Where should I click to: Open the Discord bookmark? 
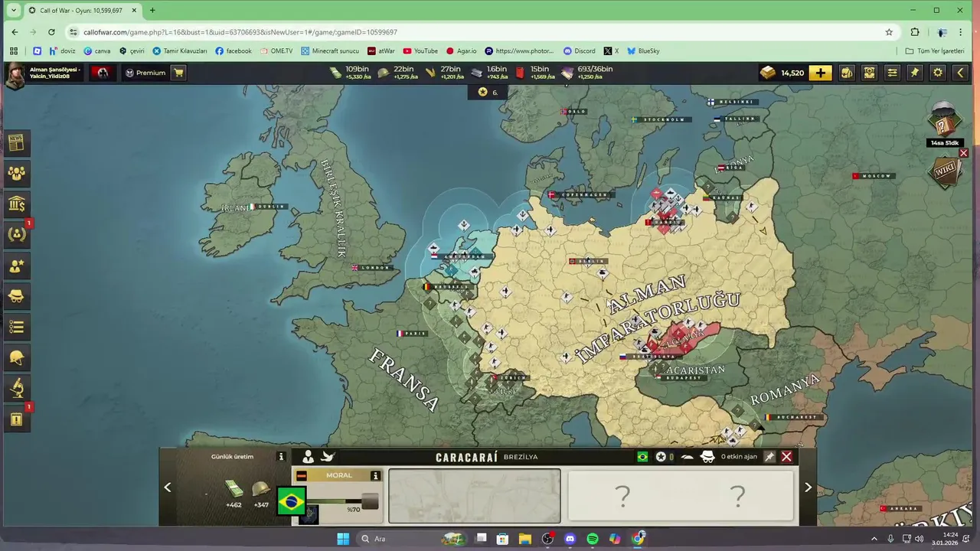(x=579, y=51)
